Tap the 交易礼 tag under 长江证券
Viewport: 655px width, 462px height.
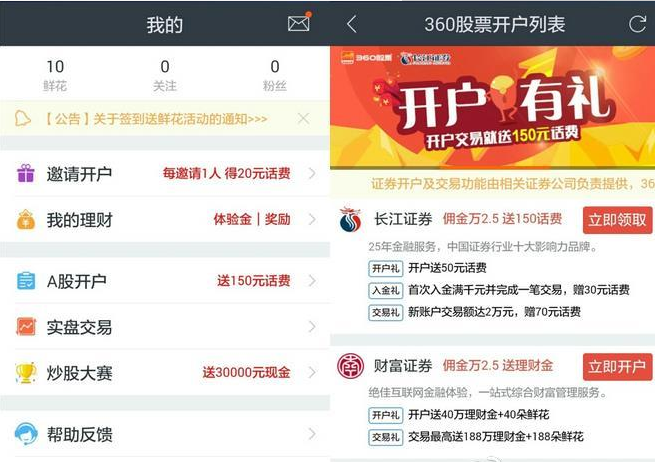click(x=386, y=312)
